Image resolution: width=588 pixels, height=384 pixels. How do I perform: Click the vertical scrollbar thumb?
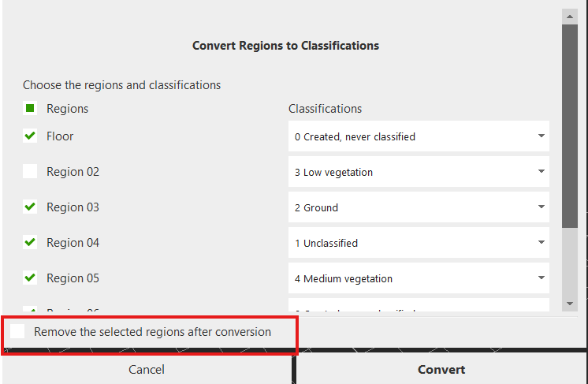tap(569, 126)
